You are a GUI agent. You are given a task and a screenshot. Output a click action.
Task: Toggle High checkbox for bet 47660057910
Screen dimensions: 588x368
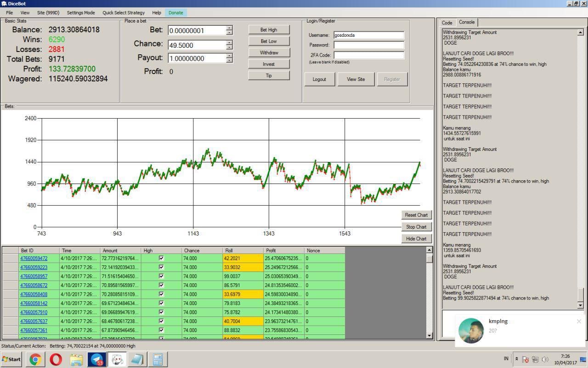(161, 312)
